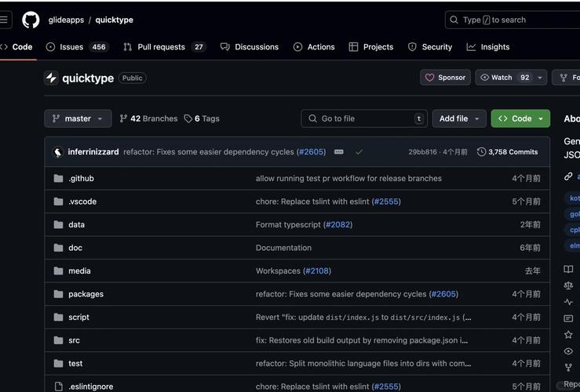This screenshot has width=580, height=392.
Task: Open the stars icon in sidebar
Action: click(x=568, y=335)
